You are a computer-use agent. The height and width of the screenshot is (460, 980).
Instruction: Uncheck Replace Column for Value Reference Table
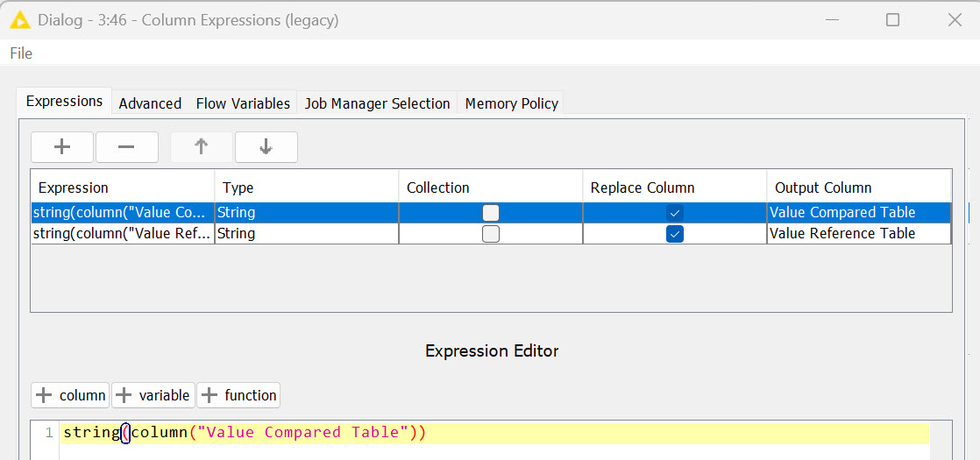click(x=674, y=234)
